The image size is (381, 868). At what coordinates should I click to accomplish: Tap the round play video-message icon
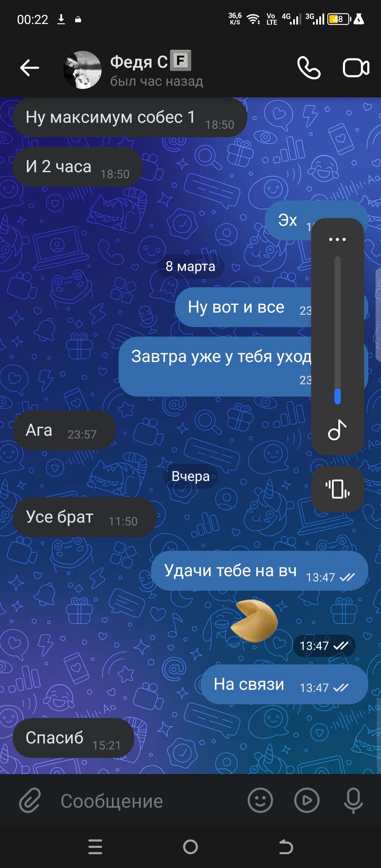(307, 800)
